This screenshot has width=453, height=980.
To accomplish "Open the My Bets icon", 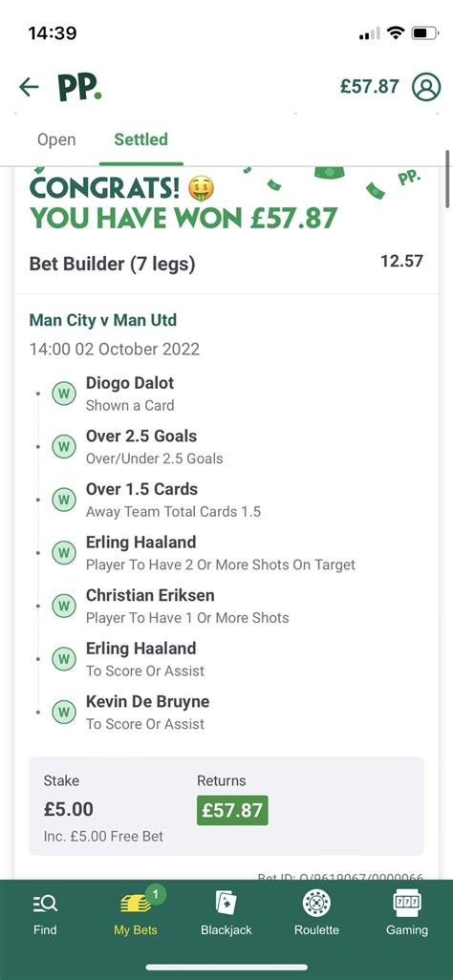I will 136,904.
